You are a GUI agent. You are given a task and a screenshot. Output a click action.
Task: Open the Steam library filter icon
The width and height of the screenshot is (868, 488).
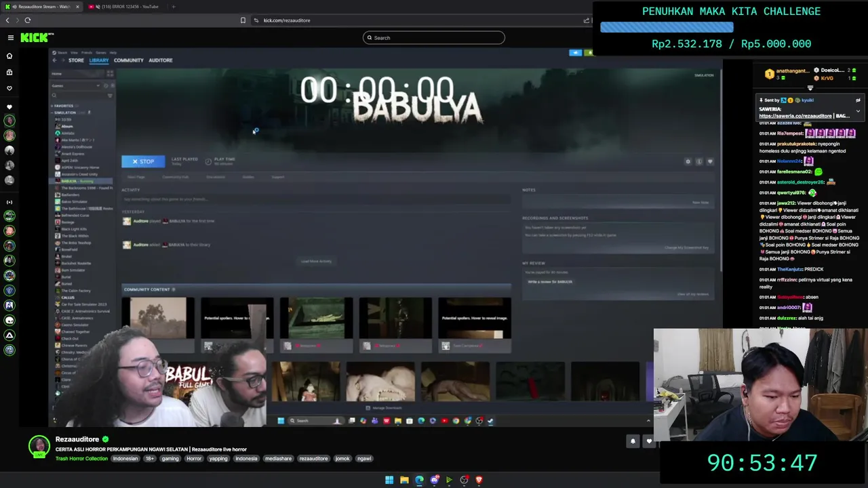coord(110,96)
